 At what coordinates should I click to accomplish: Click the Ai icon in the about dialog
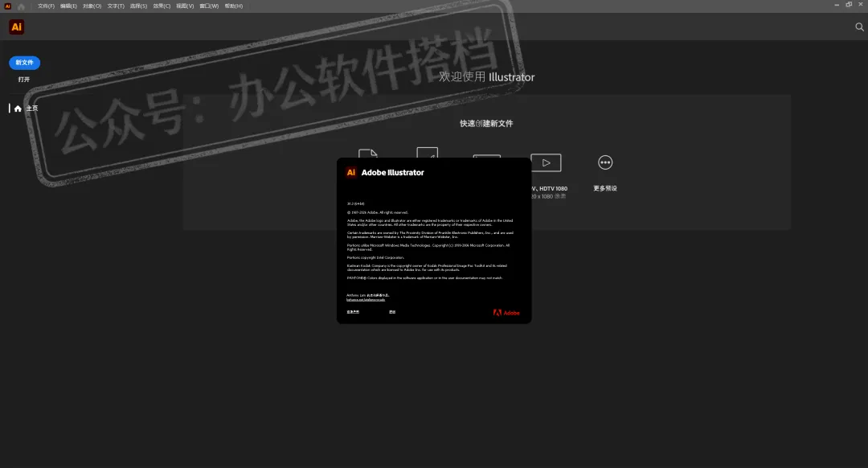351,172
